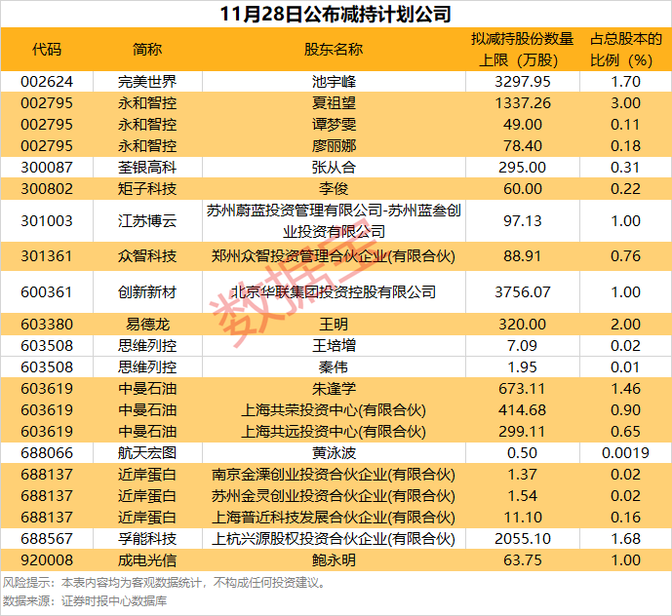This screenshot has height=616, width=672.
Task: Select shareholder 王培增
Action: (x=334, y=345)
